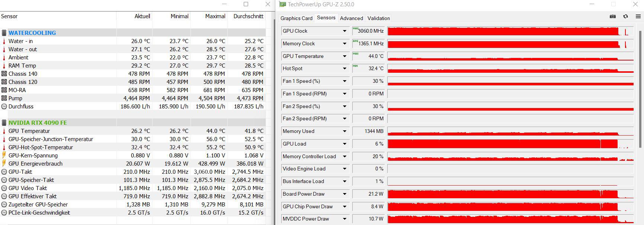This screenshot has height=225, width=644.
Task: Click the Maximal column header
Action: [215, 16]
